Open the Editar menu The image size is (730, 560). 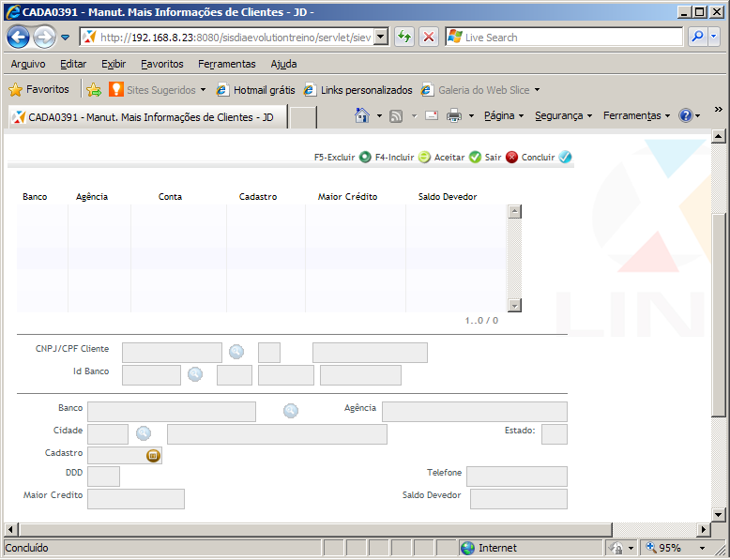[73, 64]
